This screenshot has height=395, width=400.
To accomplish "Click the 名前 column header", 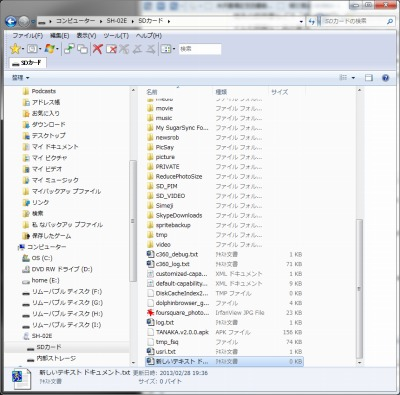I will point(152,92).
